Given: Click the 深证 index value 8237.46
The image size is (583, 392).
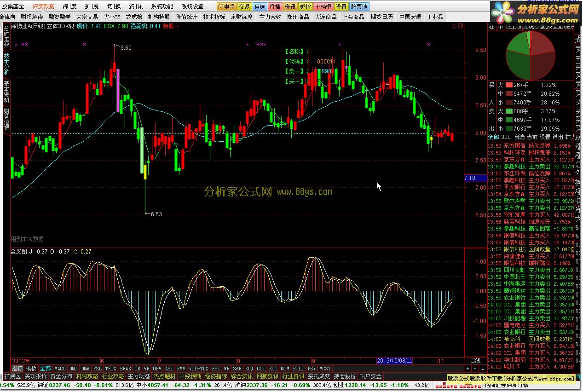Looking at the screenshot, I should (60, 385).
